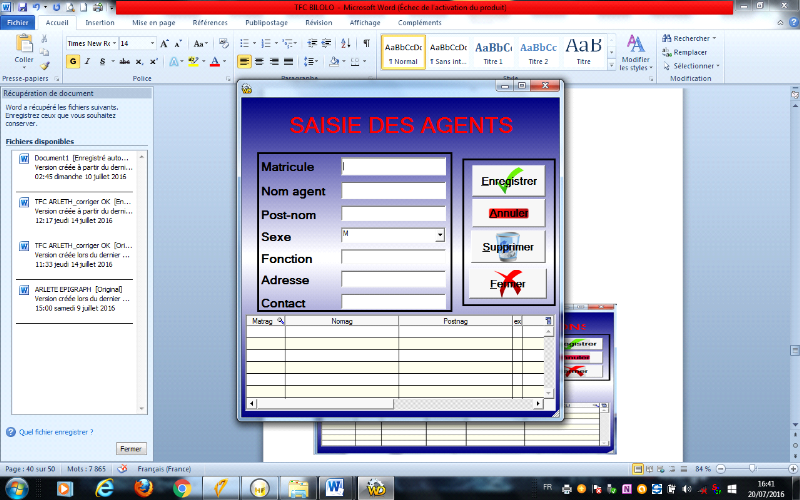800x500 pixels.
Task: Apply strikethrough formatting
Action: point(124,61)
